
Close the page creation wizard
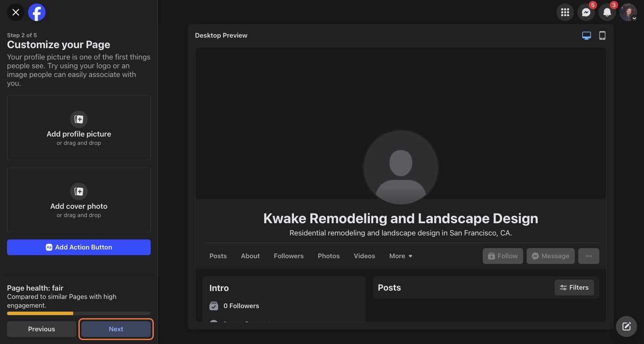pyautogui.click(x=16, y=12)
